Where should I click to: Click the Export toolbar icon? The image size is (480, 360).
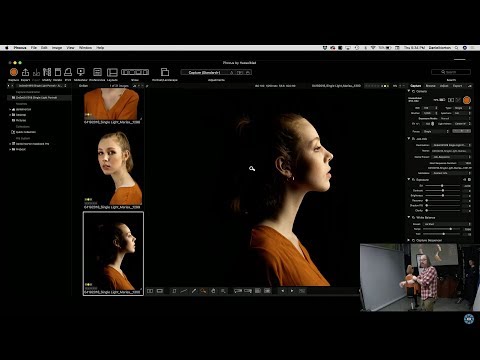[x=25, y=72]
